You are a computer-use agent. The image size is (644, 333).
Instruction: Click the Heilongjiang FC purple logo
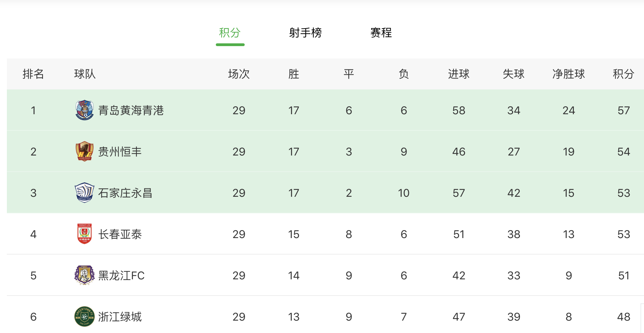tap(85, 275)
